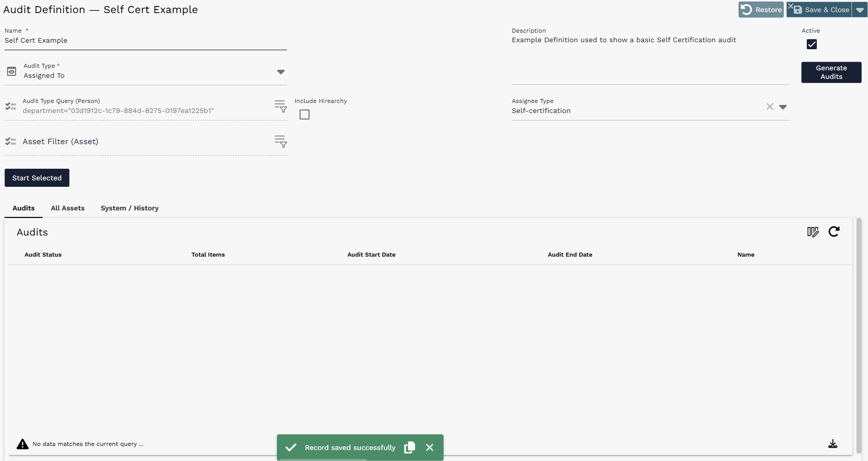Image resolution: width=868 pixels, height=461 pixels.
Task: Tick the Include Hirearchy checkbox
Action: 305,114
